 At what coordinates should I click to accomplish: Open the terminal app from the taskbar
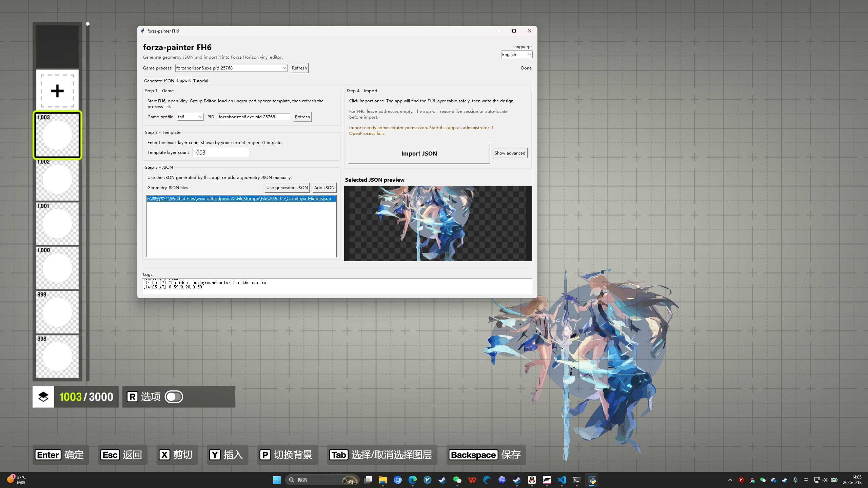pos(577,480)
